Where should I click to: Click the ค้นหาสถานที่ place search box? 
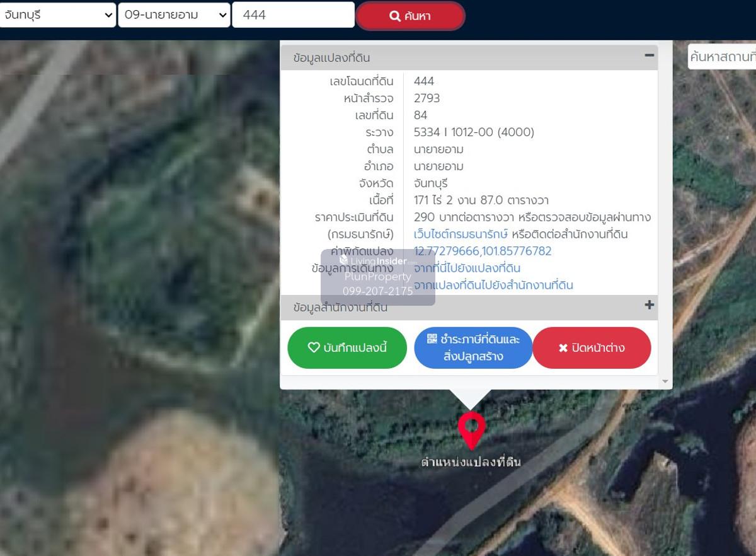coord(722,57)
